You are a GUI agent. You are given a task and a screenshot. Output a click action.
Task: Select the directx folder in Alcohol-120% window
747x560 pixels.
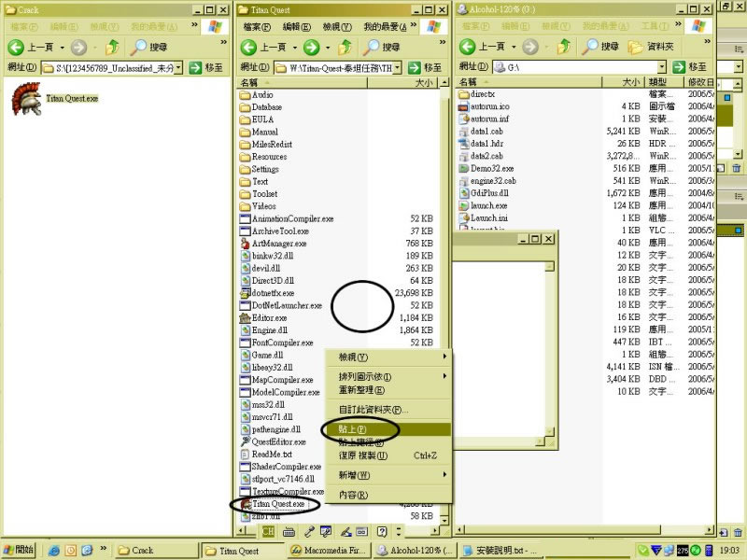click(476, 94)
